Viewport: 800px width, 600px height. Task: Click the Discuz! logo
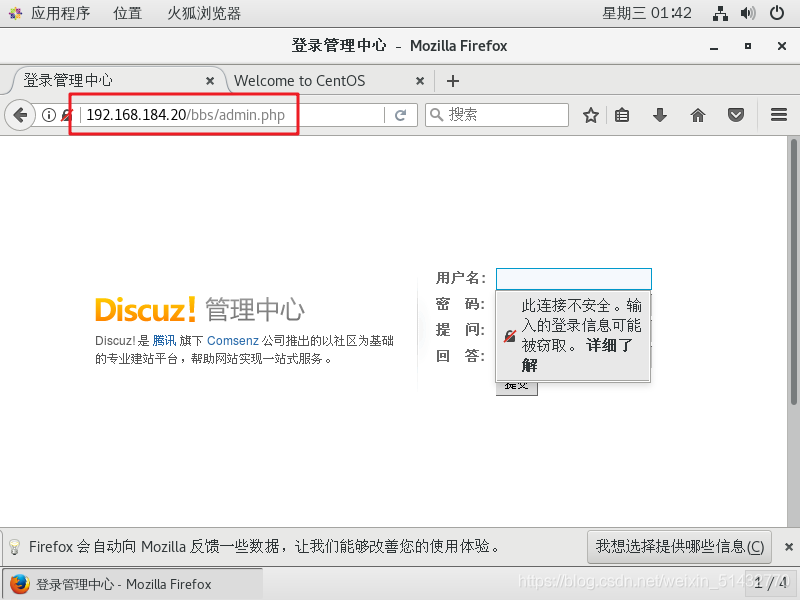click(x=145, y=310)
